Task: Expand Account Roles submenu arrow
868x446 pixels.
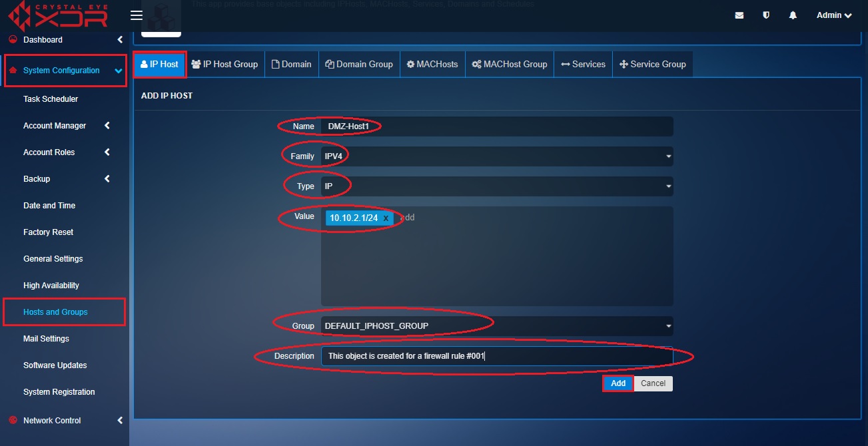Action: (107, 152)
